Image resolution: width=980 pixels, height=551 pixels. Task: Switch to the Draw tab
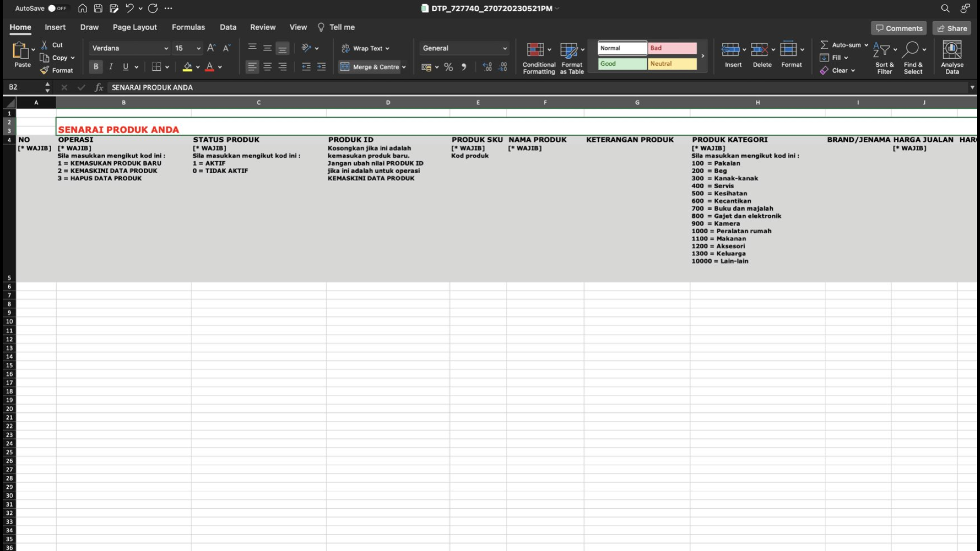(x=89, y=27)
